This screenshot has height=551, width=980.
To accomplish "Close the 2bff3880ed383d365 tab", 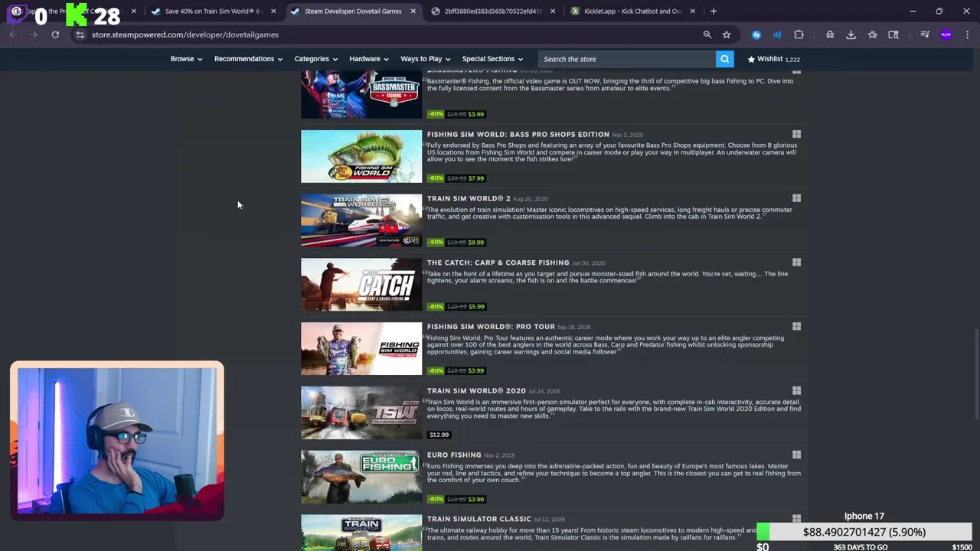I will coord(553,11).
